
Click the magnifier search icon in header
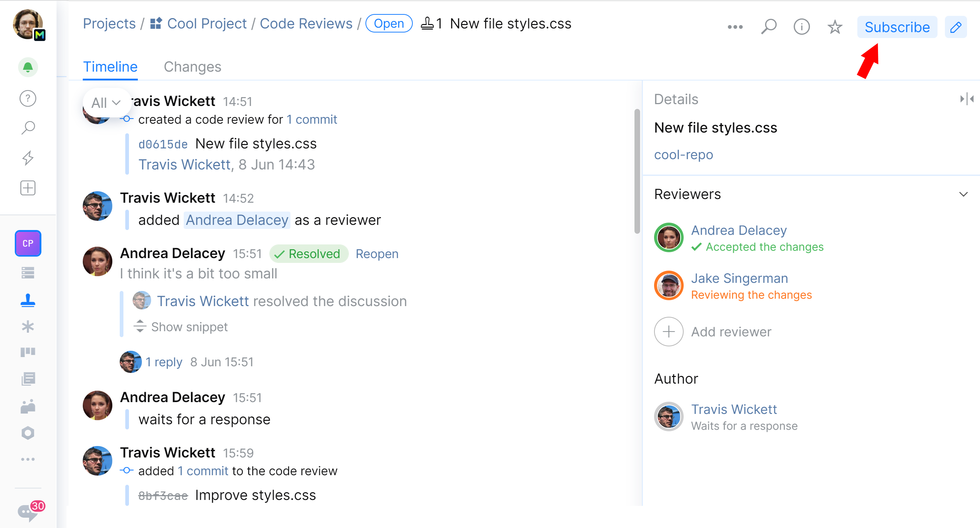(769, 27)
